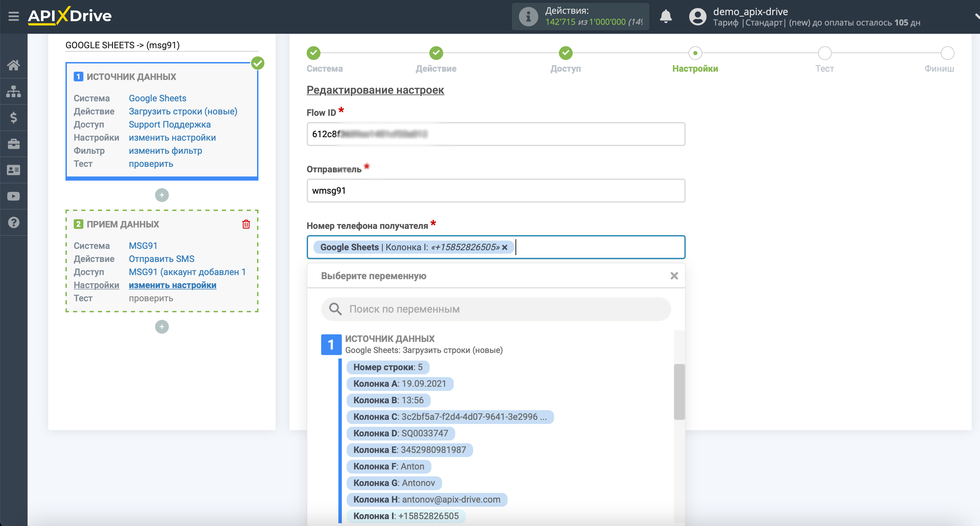Screen dimensions: 980x526
Task: Select variable Колонка I: +15852826505
Action: 406,516
